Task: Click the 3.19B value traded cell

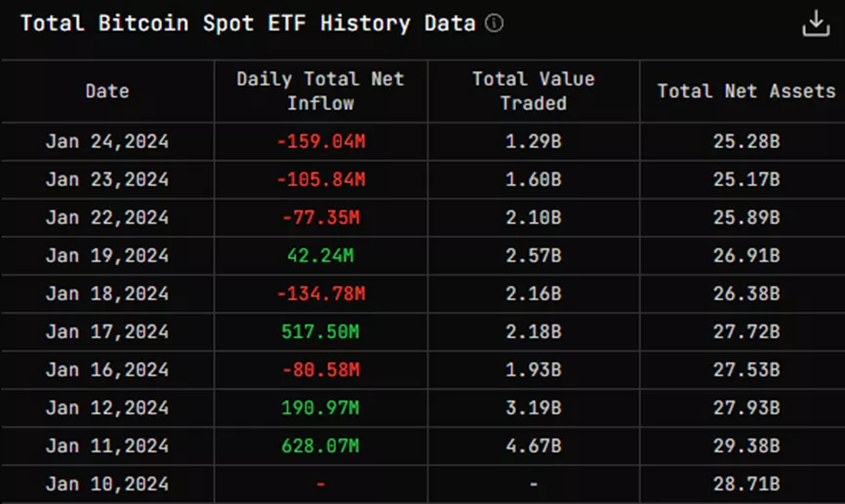Action: tap(533, 407)
